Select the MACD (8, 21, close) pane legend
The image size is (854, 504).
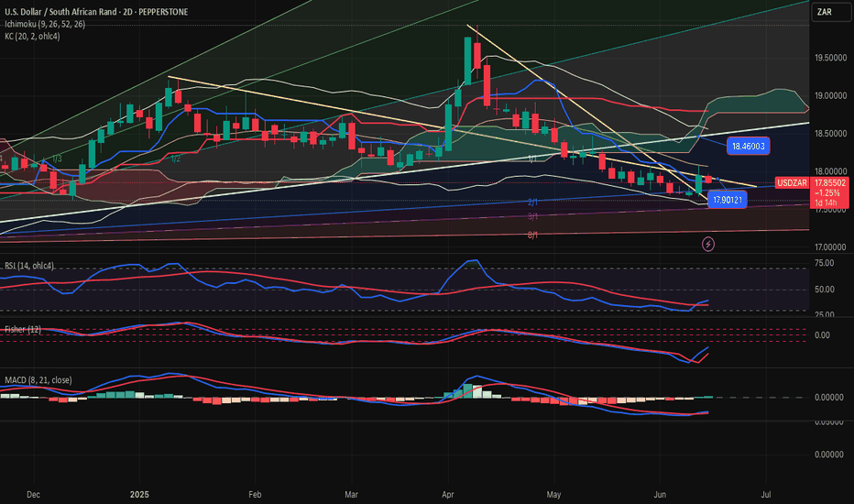tap(38, 379)
